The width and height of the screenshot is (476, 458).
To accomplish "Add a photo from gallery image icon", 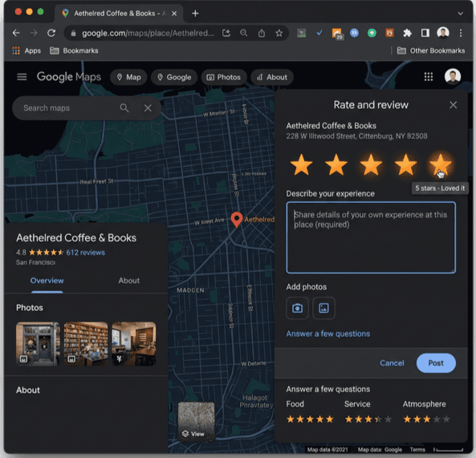I will pyautogui.click(x=323, y=308).
